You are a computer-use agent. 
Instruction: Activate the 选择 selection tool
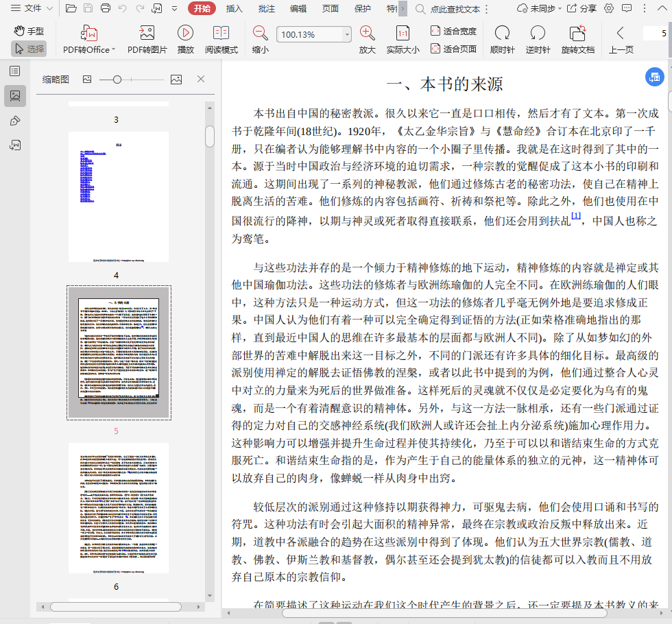(29, 49)
